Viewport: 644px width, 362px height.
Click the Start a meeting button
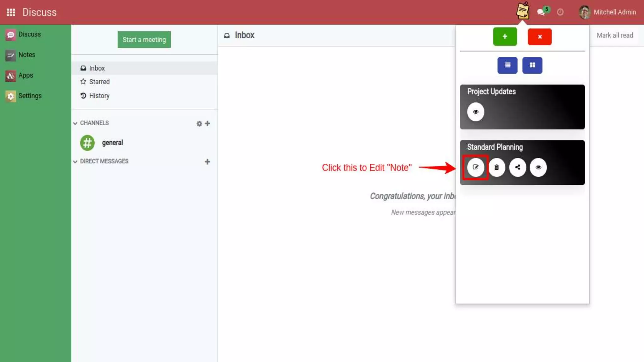pyautogui.click(x=144, y=40)
